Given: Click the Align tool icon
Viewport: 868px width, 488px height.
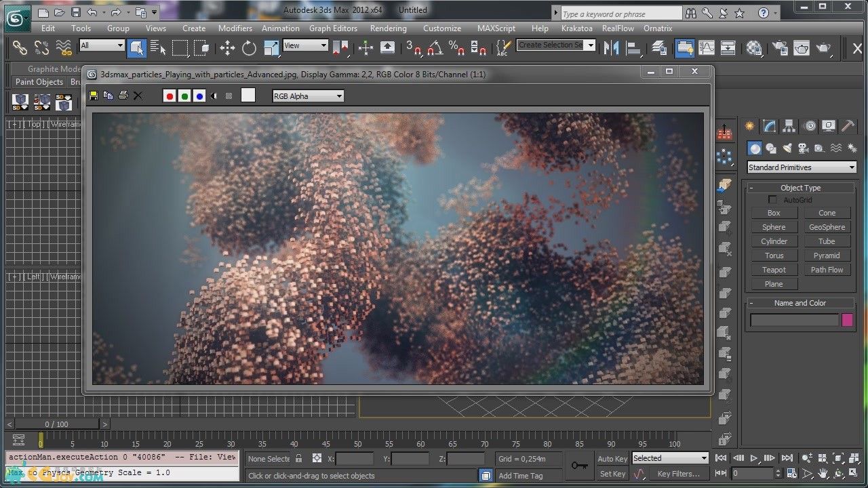Looking at the screenshot, I should [x=633, y=47].
